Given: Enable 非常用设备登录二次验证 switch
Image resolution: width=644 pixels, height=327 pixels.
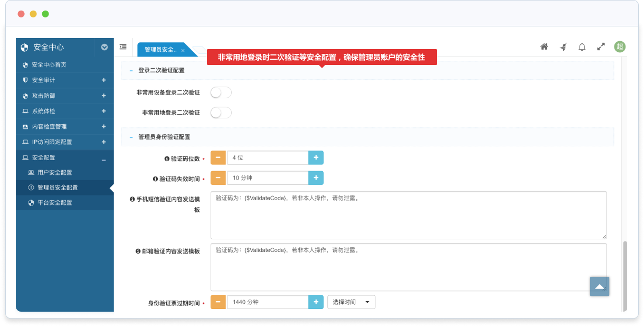Looking at the screenshot, I should [x=221, y=93].
